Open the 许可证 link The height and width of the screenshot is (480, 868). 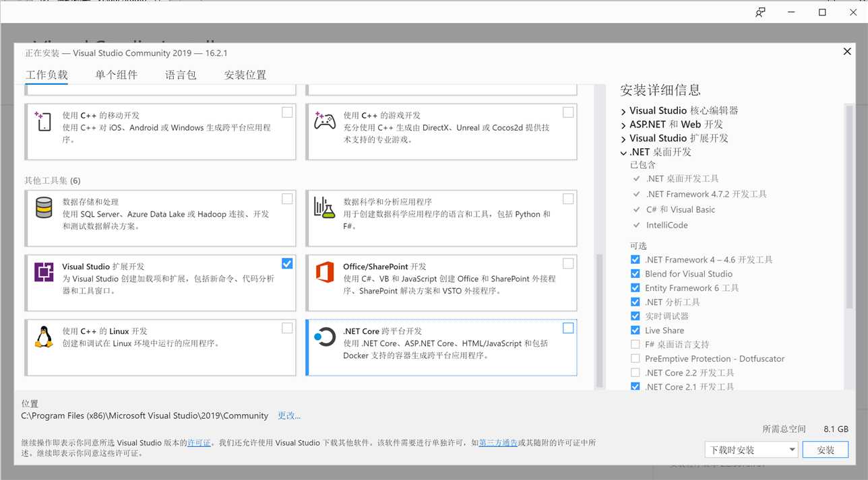coord(199,443)
